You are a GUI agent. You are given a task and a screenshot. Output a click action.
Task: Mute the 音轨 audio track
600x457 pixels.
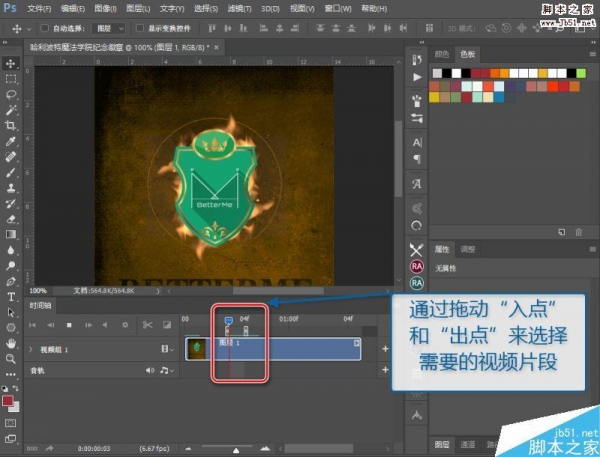pos(150,370)
